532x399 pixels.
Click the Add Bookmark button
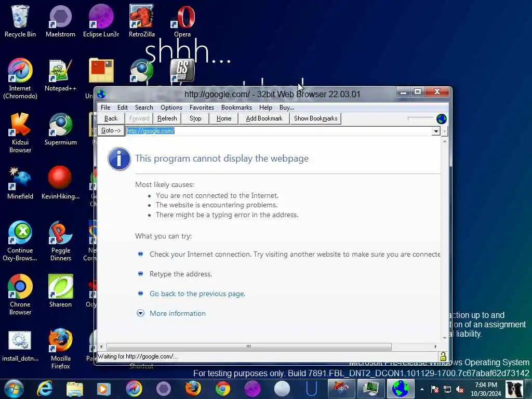264,118
